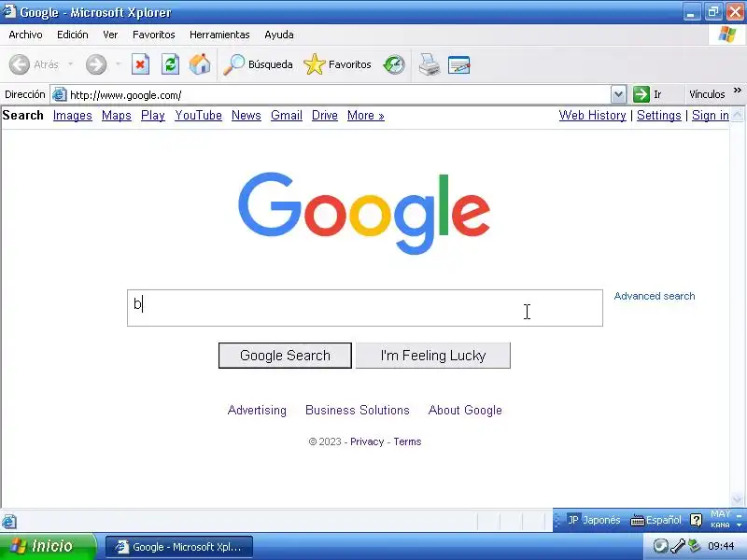
Task: Open Google Settings link
Action: pyautogui.click(x=659, y=115)
